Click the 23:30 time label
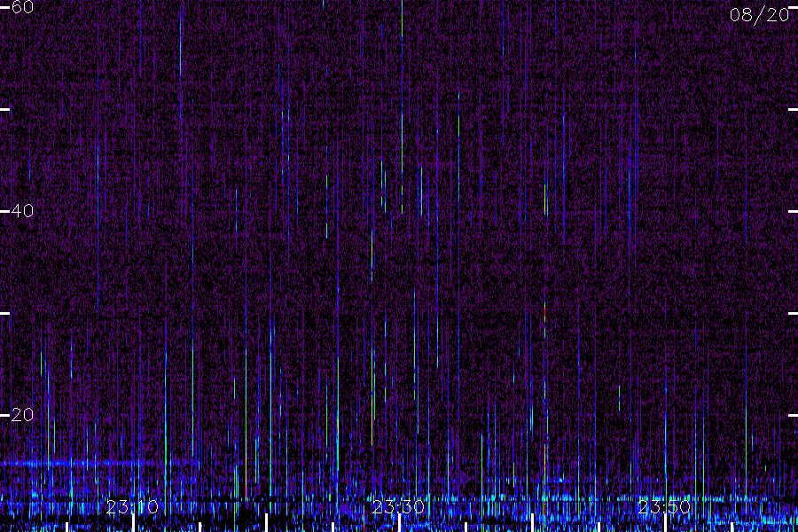This screenshot has width=798, height=532. tap(398, 507)
